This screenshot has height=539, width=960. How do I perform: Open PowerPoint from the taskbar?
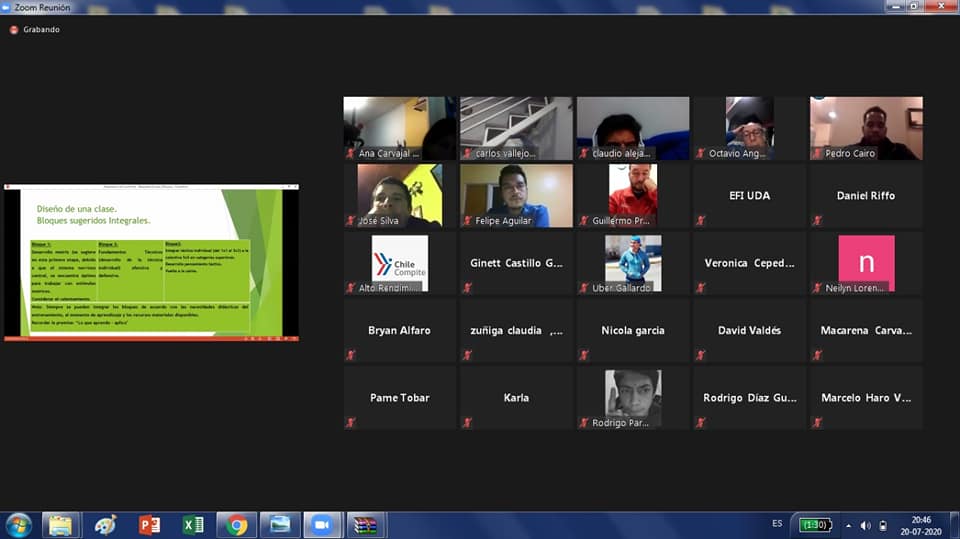[150, 525]
